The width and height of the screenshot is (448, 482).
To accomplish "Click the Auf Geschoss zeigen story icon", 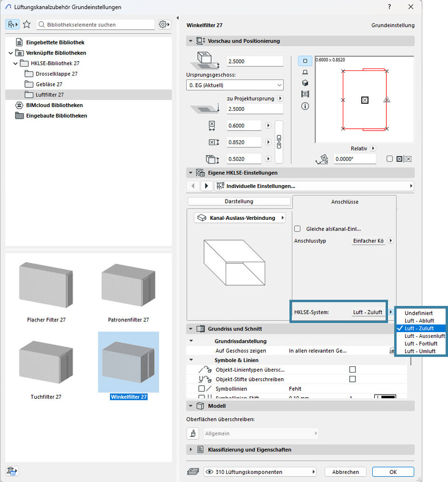I will [393, 350].
